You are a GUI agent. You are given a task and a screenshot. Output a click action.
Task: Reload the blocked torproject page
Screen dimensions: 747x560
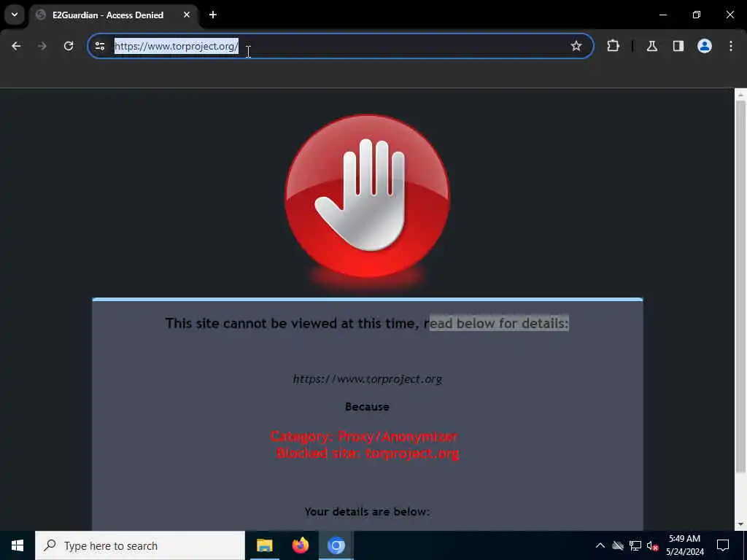pyautogui.click(x=69, y=46)
